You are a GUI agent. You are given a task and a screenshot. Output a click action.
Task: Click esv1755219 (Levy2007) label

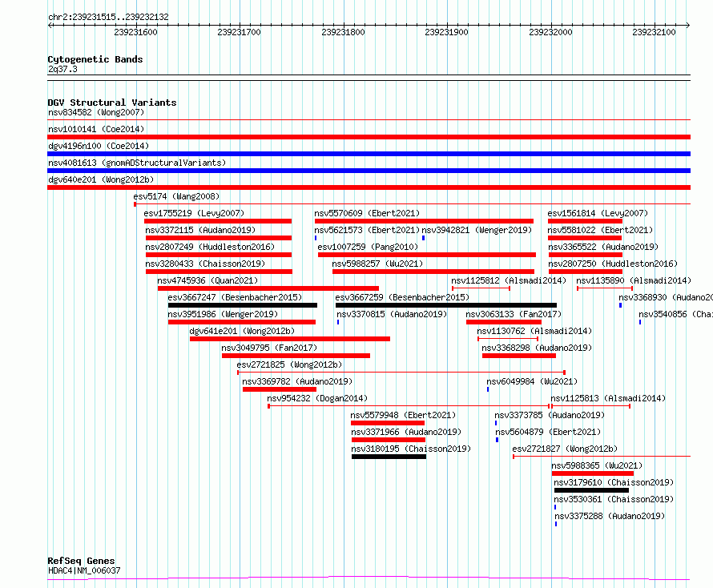pos(194,213)
